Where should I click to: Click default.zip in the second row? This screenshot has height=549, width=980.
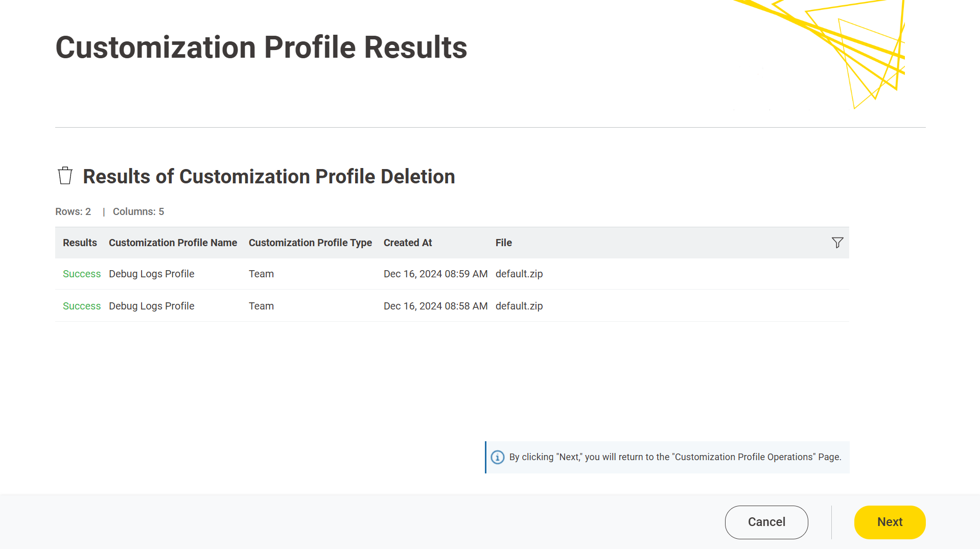pos(519,306)
